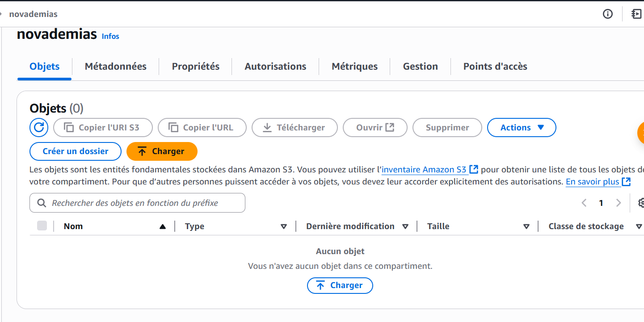Click the Créer un dossier button

click(76, 151)
